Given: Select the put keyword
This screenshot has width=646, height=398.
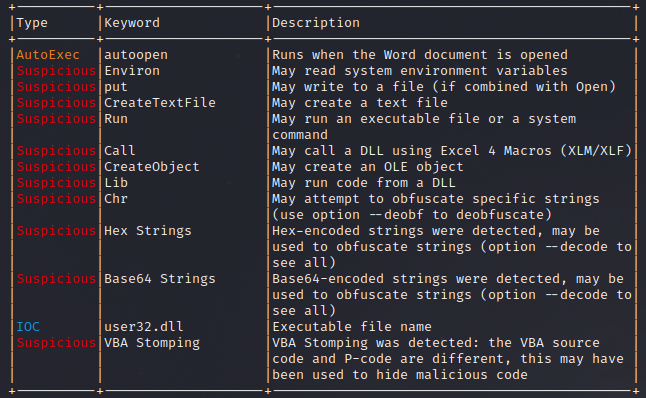Looking at the screenshot, I should tap(116, 88).
